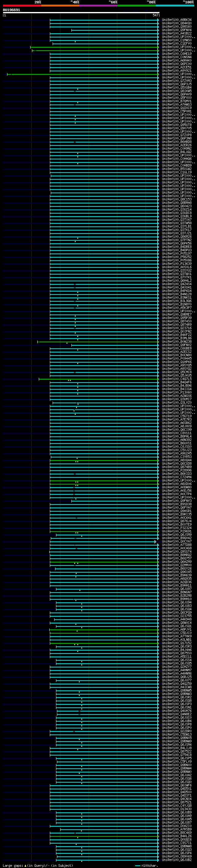Open hit UniRef100_O89069
197x868 pixels.
pyautogui.click(x=177, y=856)
